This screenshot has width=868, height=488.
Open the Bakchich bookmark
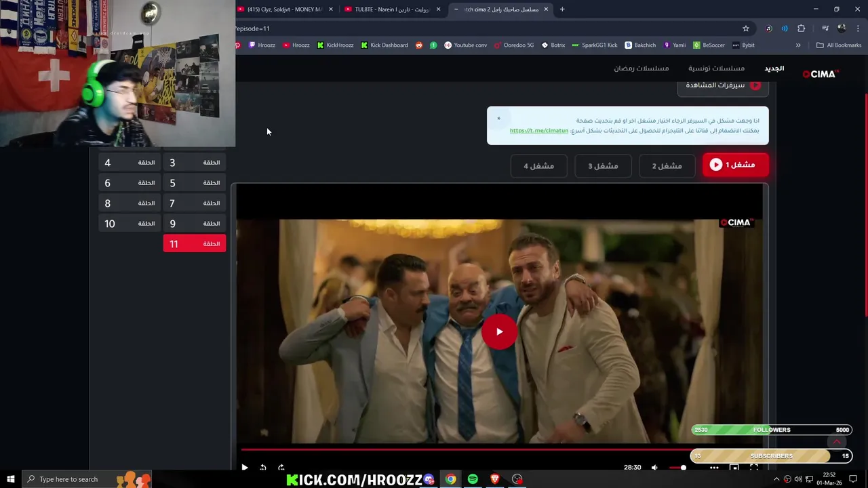tap(640, 45)
